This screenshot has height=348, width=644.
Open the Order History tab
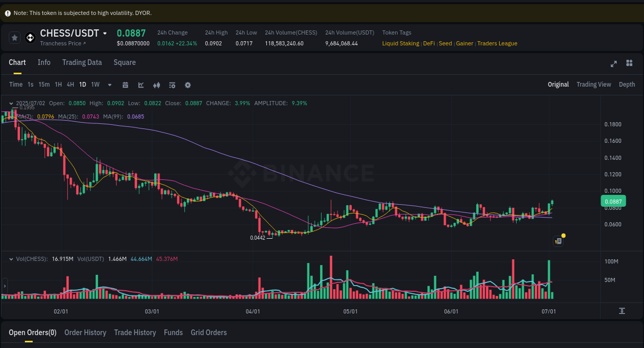85,333
